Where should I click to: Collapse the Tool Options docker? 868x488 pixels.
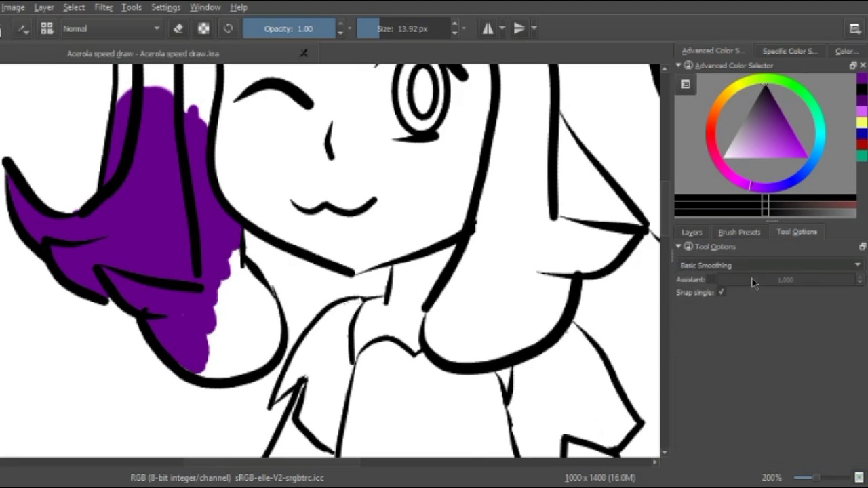[679, 247]
